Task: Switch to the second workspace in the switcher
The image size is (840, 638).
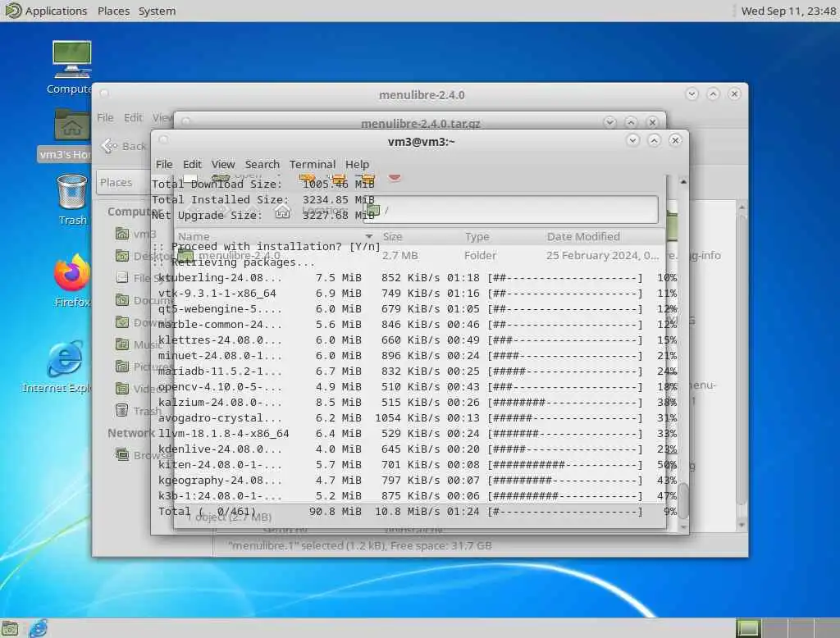Action: pos(774,628)
